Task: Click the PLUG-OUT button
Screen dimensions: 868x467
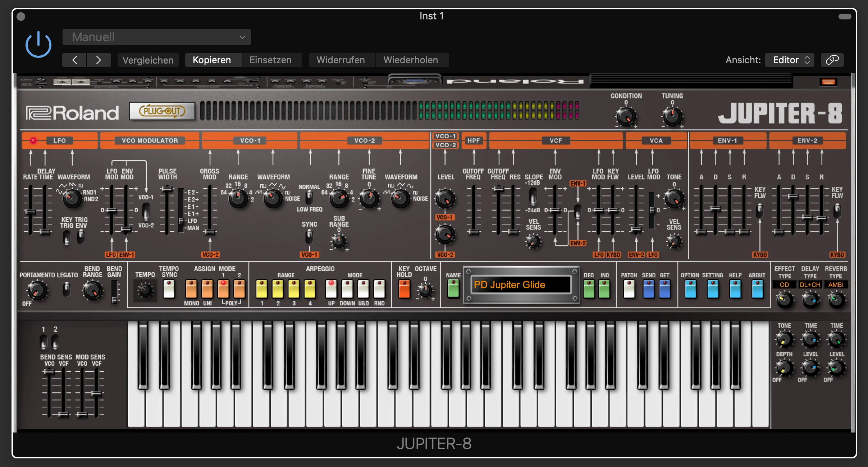Action: (162, 111)
